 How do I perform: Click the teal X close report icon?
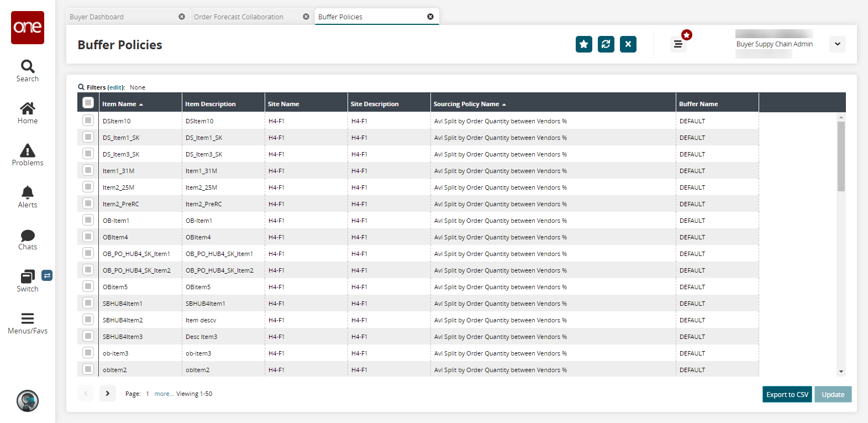[x=628, y=44]
